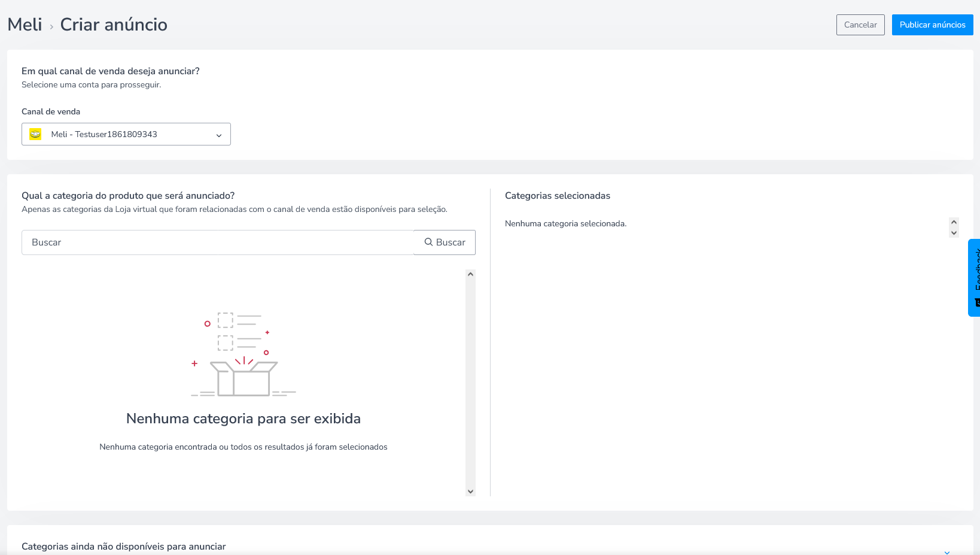This screenshot has height=555, width=980.
Task: Open the Feedback side tab
Action: [975, 278]
